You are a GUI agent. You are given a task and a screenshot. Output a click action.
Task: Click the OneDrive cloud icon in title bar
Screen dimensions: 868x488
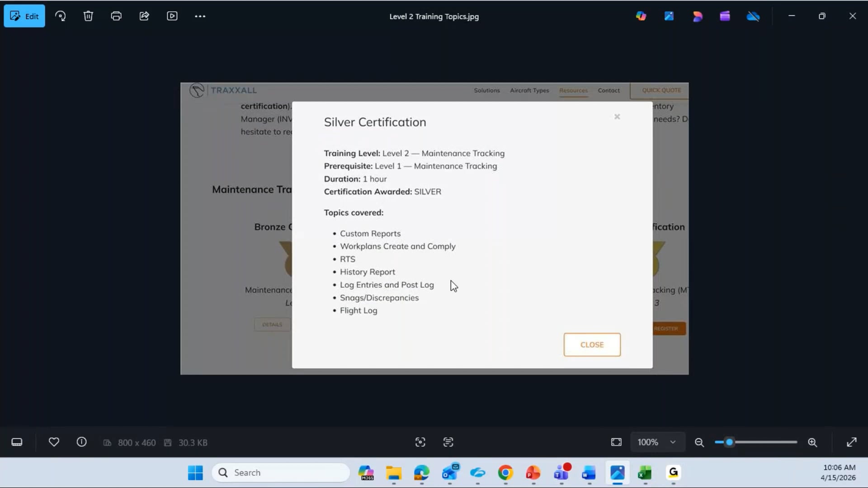click(753, 16)
